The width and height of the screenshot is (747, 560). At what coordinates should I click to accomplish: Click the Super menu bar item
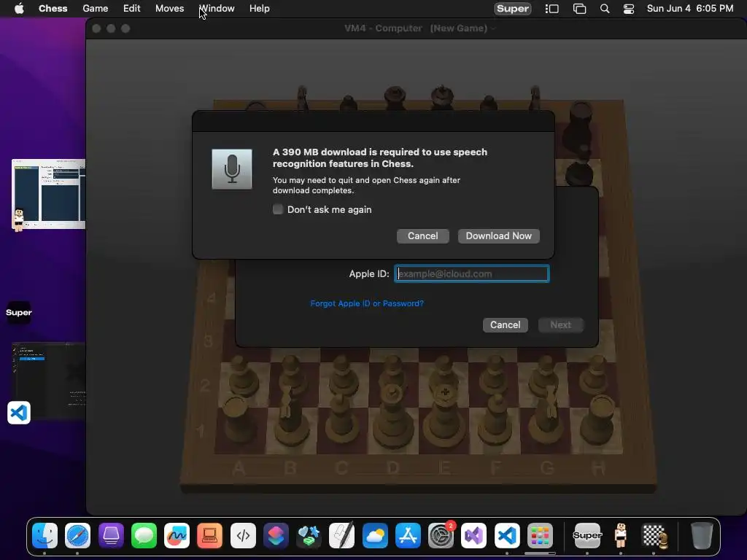pyautogui.click(x=513, y=9)
